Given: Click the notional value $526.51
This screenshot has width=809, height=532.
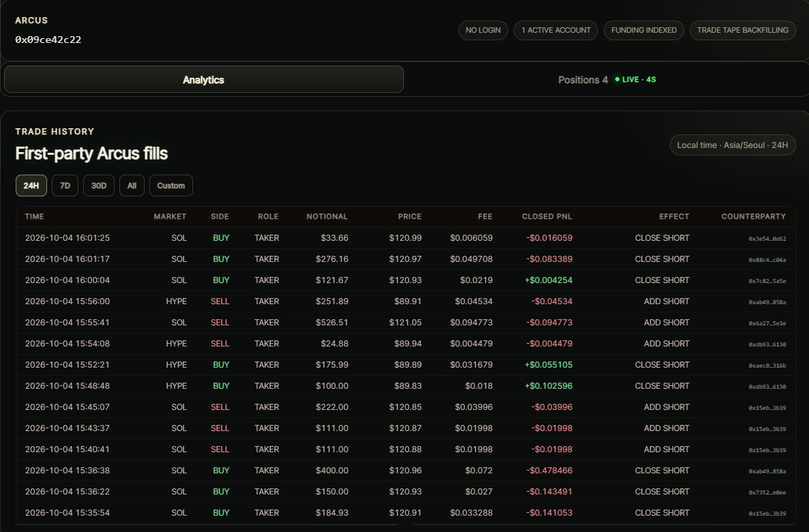Looking at the screenshot, I should [x=332, y=323].
